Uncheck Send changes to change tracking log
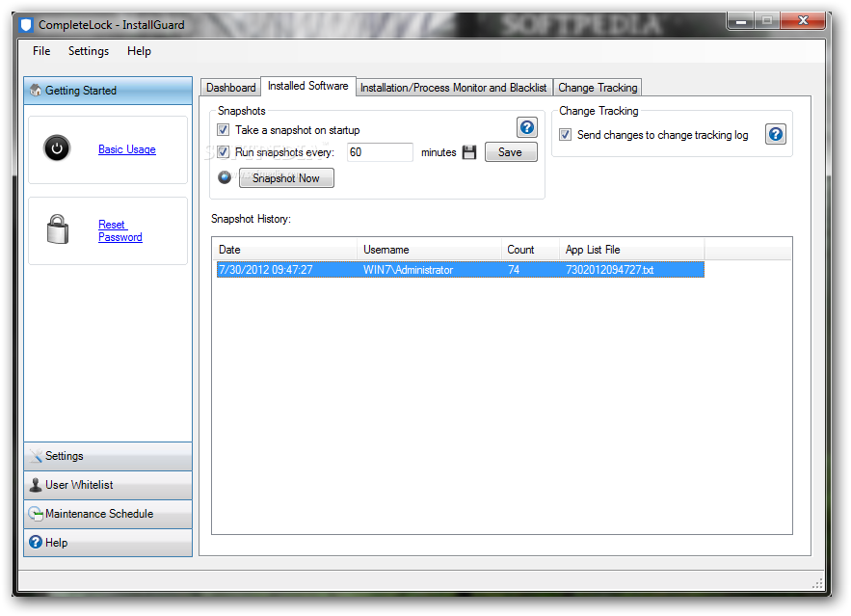Image resolution: width=851 pixels, height=616 pixels. 565,135
